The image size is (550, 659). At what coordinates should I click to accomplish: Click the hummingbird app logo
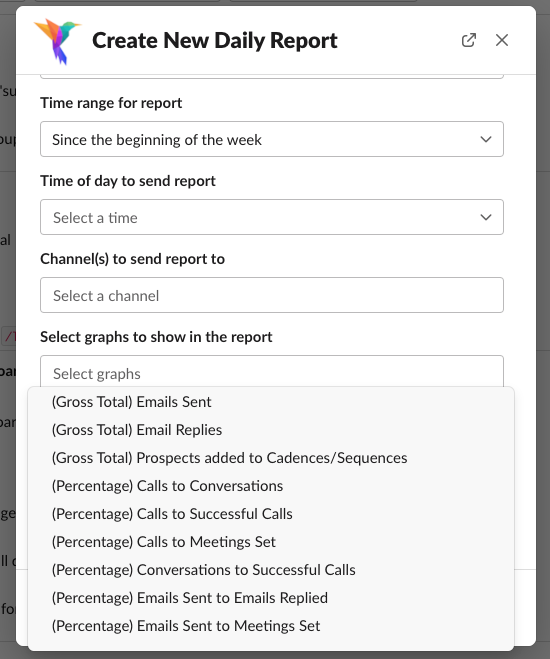58,41
